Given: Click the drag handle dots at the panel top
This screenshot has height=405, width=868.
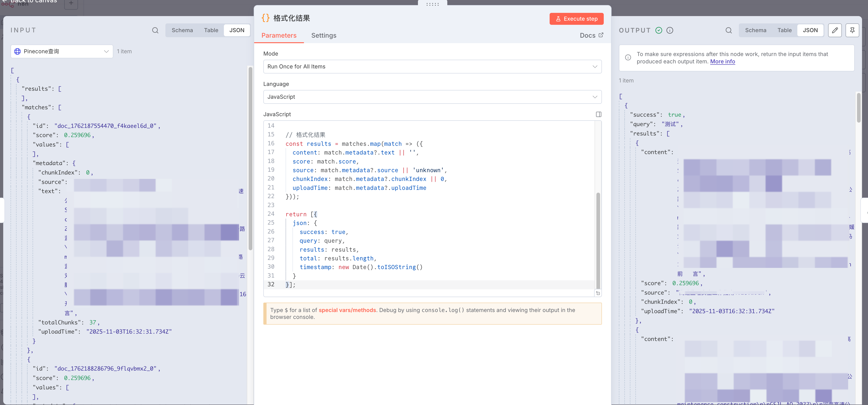Looking at the screenshot, I should pyautogui.click(x=432, y=4).
